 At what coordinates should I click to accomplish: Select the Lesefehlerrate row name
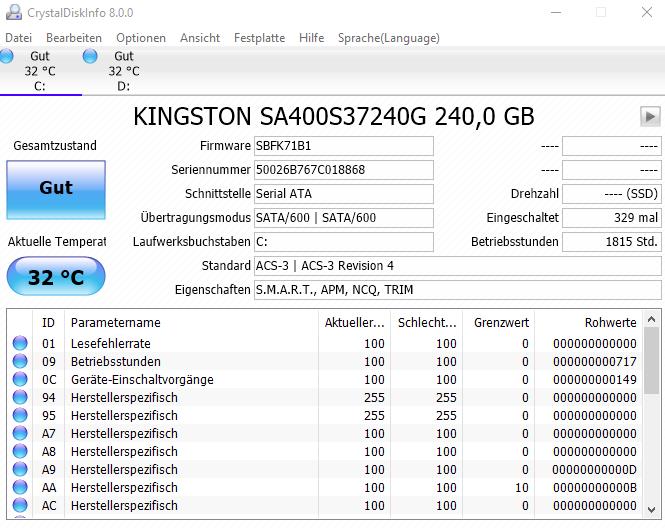point(111,343)
